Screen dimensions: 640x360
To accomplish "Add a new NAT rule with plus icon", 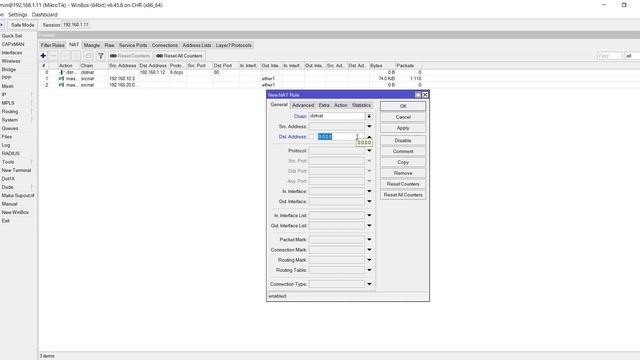I will 43,56.
